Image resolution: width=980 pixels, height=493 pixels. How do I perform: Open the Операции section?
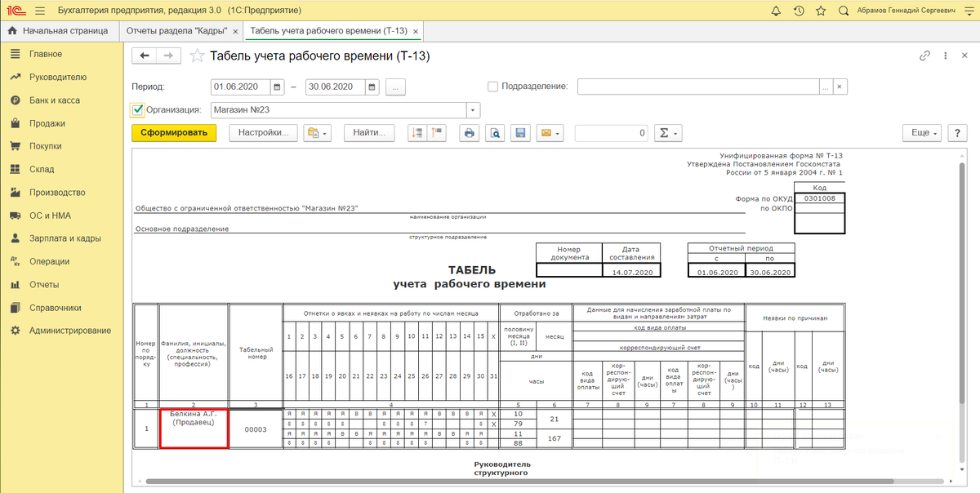pyautogui.click(x=61, y=261)
